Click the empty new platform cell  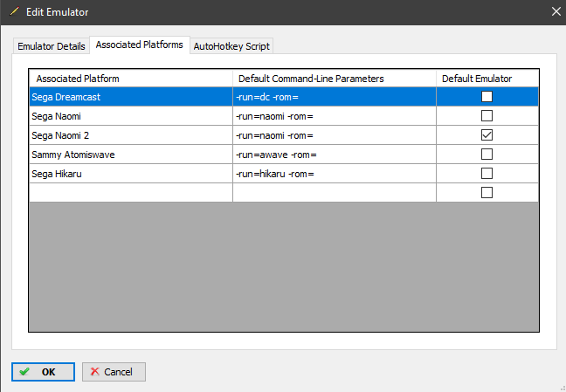coord(131,192)
